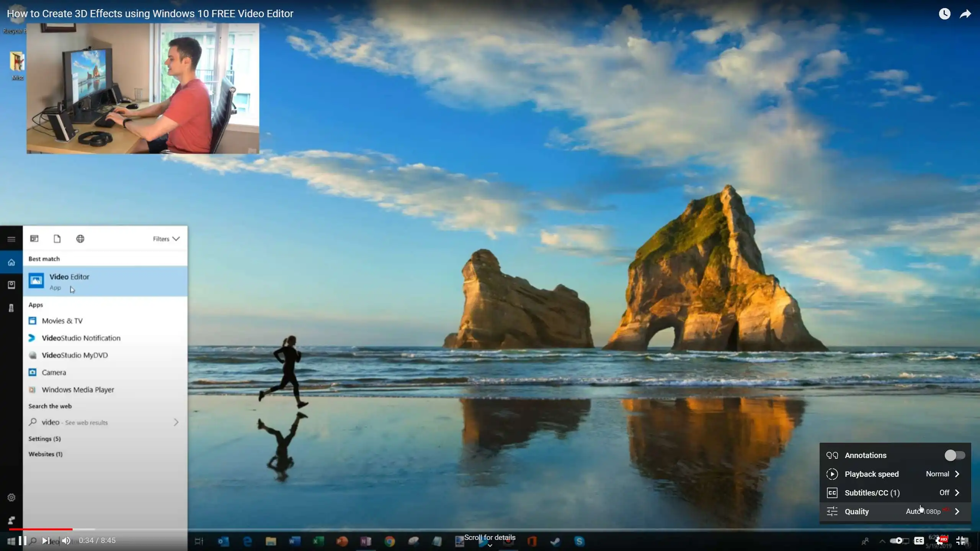Mute the video volume
This screenshot has width=980, height=551.
point(66,540)
